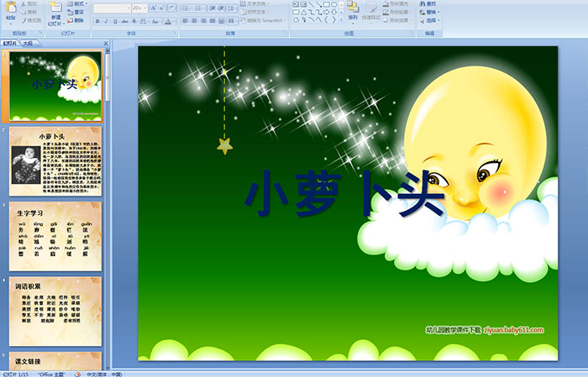Click the Shape Fill color button
The height and width of the screenshot is (377, 588).
point(396,3)
